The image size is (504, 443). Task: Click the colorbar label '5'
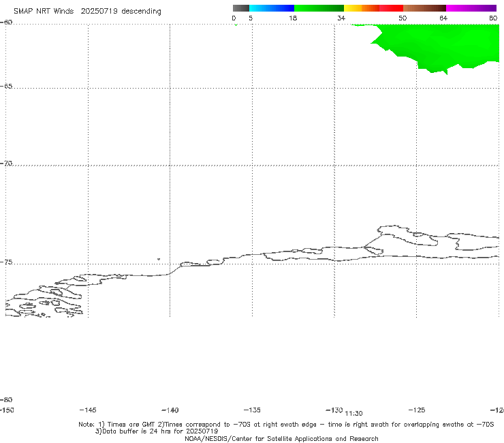click(x=251, y=18)
